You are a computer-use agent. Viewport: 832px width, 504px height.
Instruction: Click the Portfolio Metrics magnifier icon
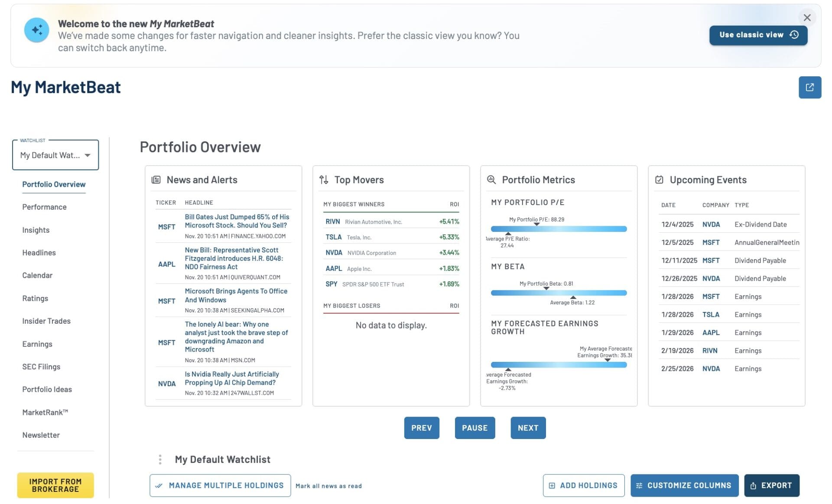pyautogui.click(x=491, y=180)
